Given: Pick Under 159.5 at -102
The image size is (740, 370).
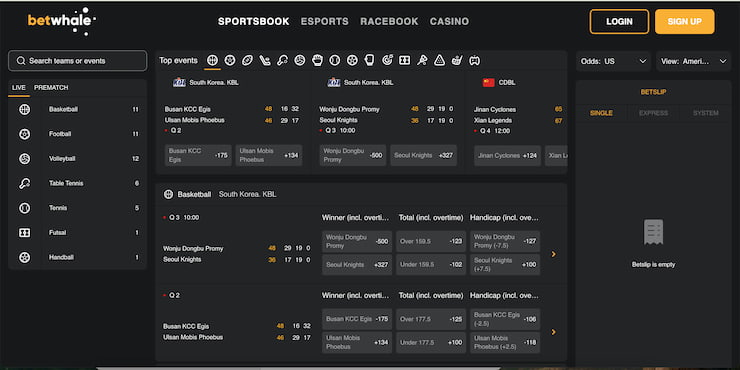Looking at the screenshot, I should (x=431, y=265).
